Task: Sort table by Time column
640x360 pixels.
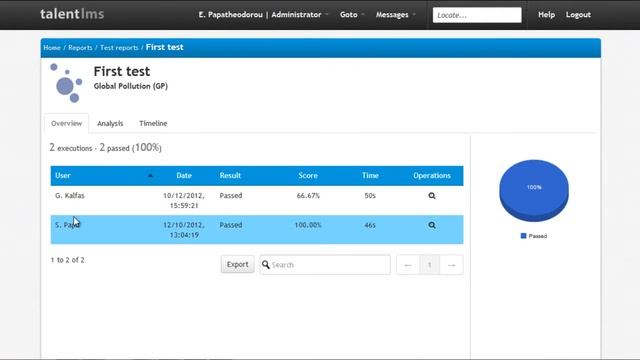Action: point(370,176)
